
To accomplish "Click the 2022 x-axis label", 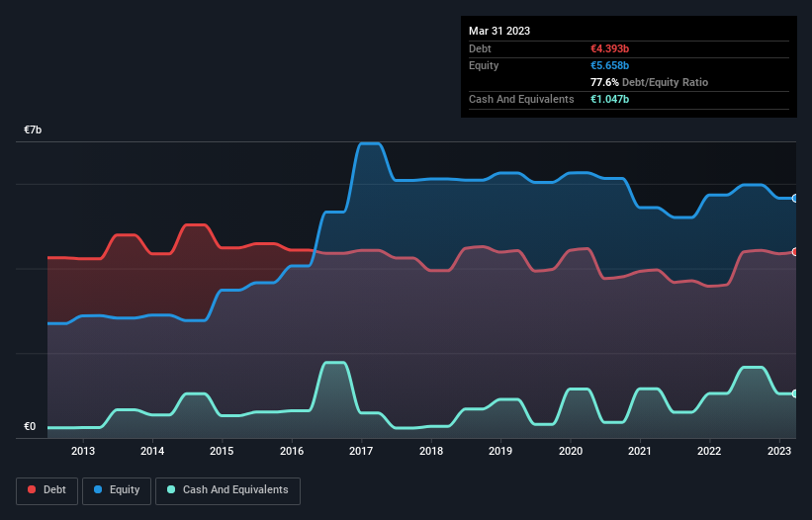I will [709, 451].
